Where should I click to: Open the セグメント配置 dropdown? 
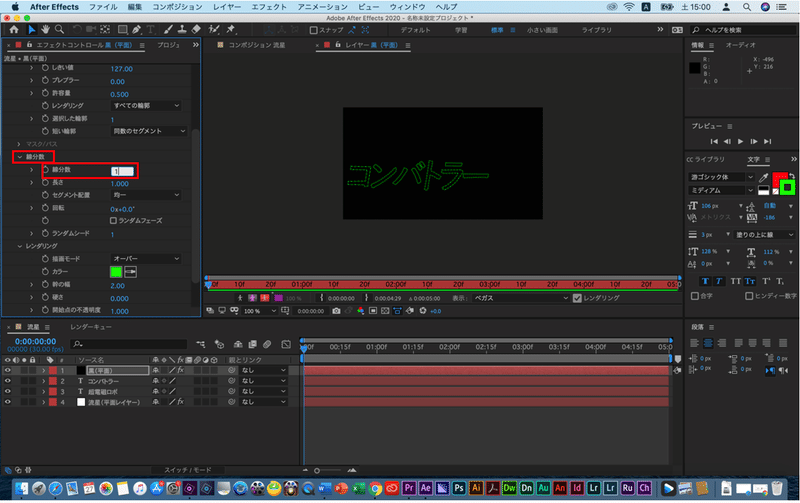point(146,195)
